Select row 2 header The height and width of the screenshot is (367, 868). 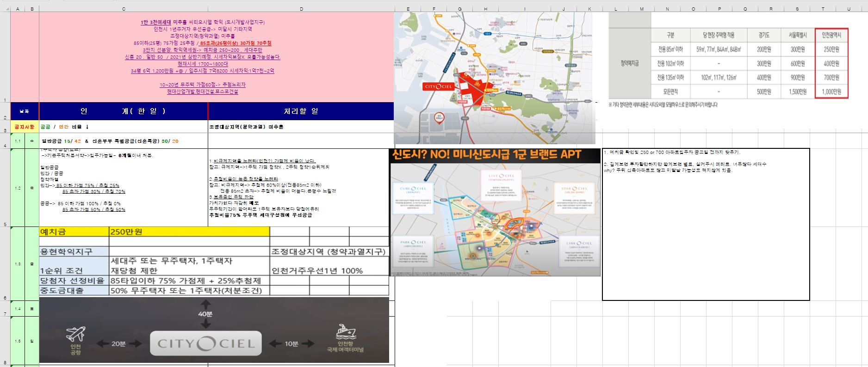click(x=5, y=111)
